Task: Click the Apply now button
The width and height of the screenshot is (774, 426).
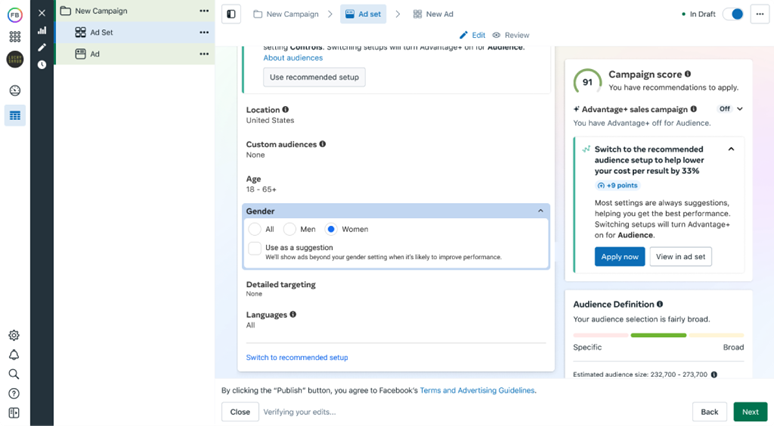Action: coord(619,257)
